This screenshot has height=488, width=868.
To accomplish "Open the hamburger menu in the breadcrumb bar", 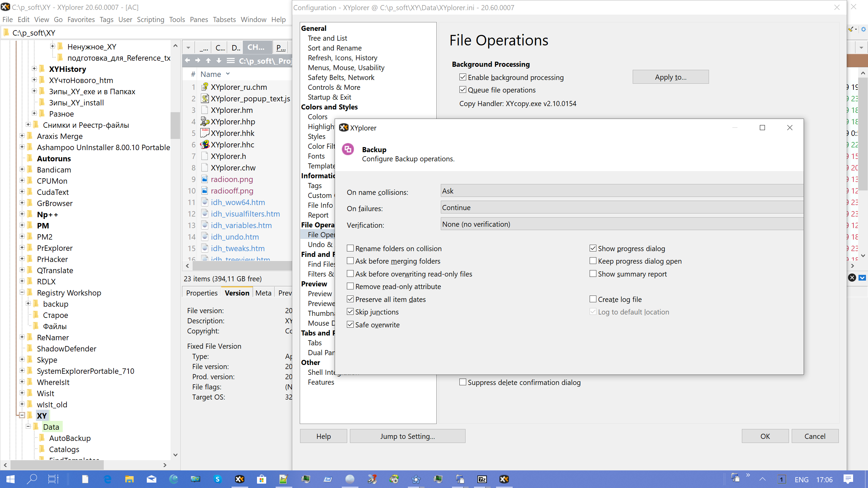I will [231, 61].
